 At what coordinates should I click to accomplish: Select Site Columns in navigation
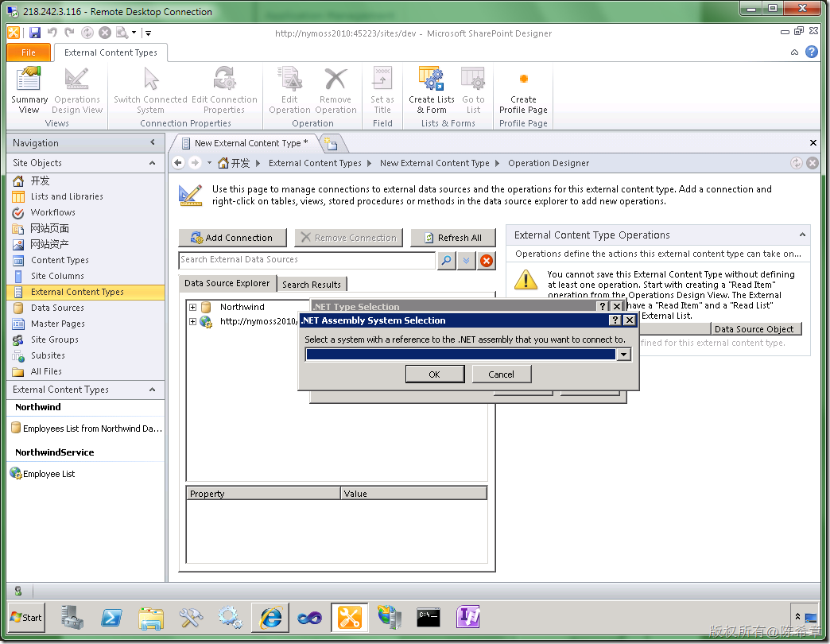[x=57, y=276]
